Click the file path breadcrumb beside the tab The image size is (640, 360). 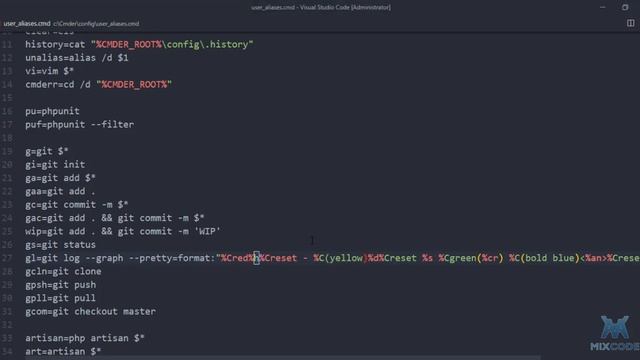pyautogui.click(x=96, y=24)
